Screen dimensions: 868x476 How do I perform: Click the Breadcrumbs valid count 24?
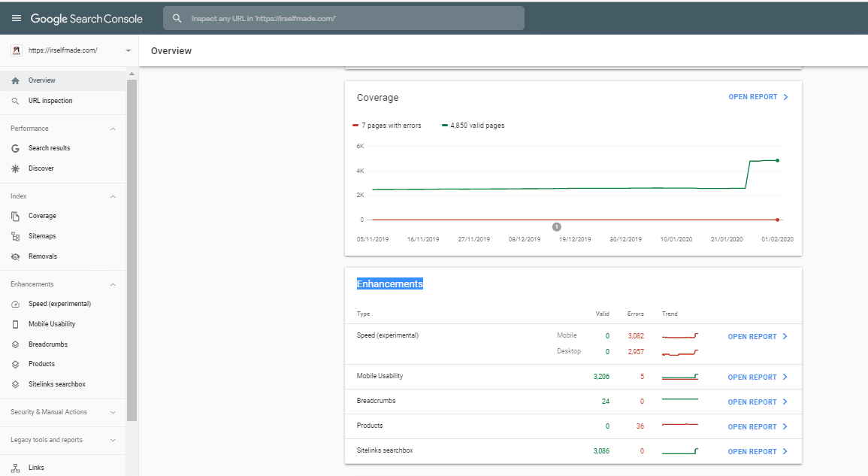point(606,402)
